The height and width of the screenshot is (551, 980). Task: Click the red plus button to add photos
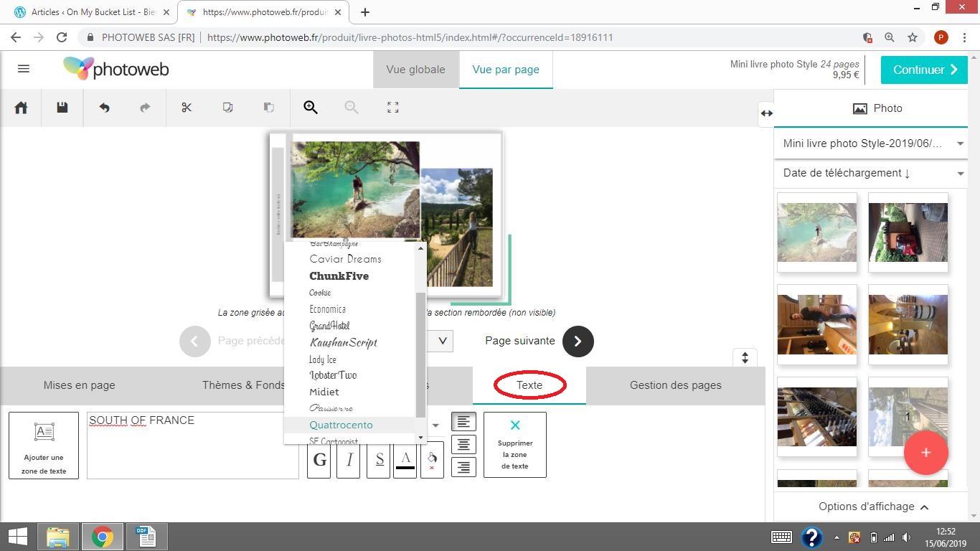pos(925,453)
